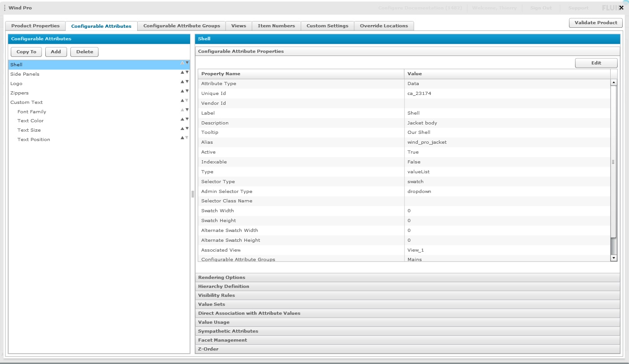629x364 pixels.
Task: Select Custom Text in attribute list
Action: 26,103
